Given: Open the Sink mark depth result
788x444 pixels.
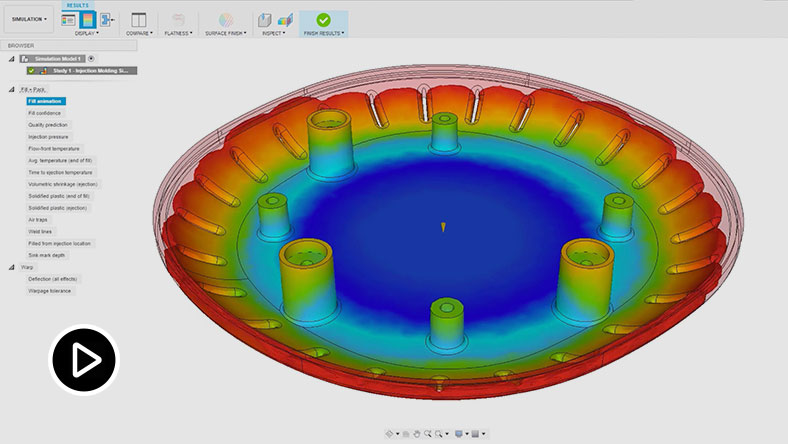Looking at the screenshot, I should tap(46, 255).
